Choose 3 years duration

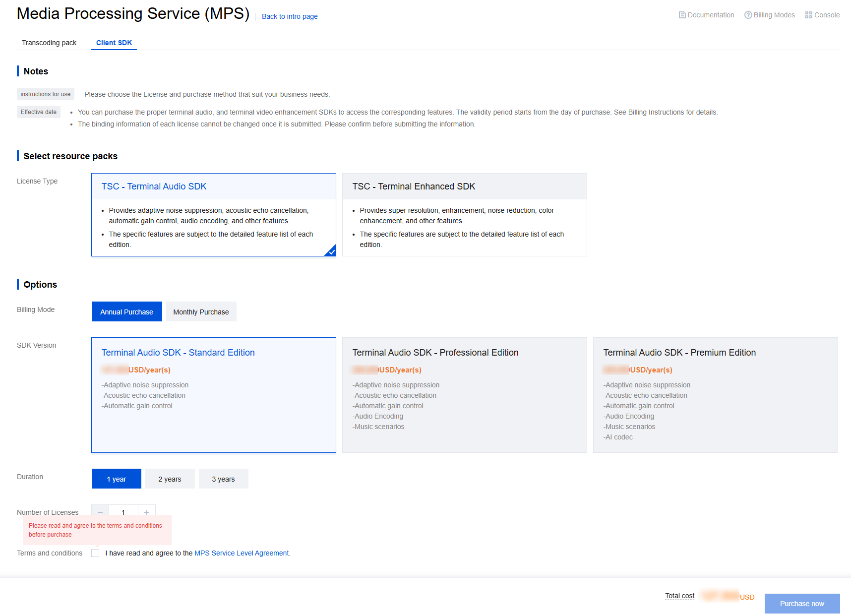223,479
